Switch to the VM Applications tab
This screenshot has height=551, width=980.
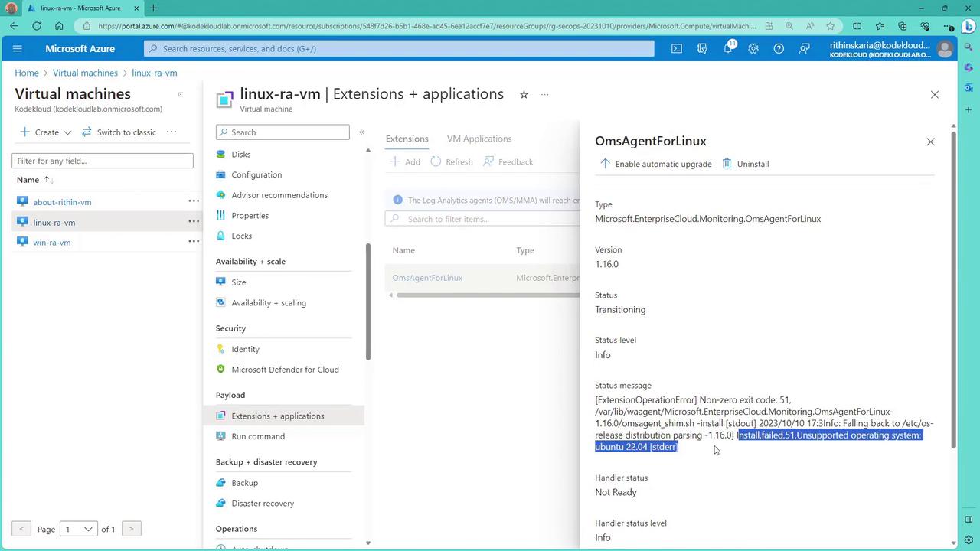[479, 139]
